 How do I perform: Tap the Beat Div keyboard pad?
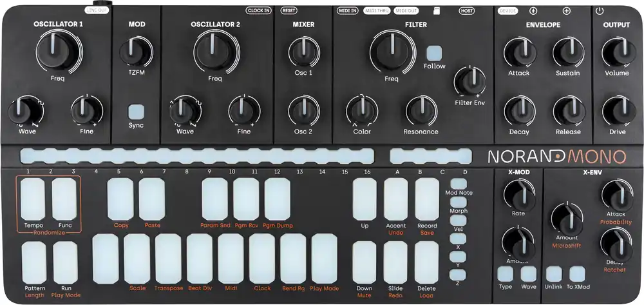click(x=200, y=259)
